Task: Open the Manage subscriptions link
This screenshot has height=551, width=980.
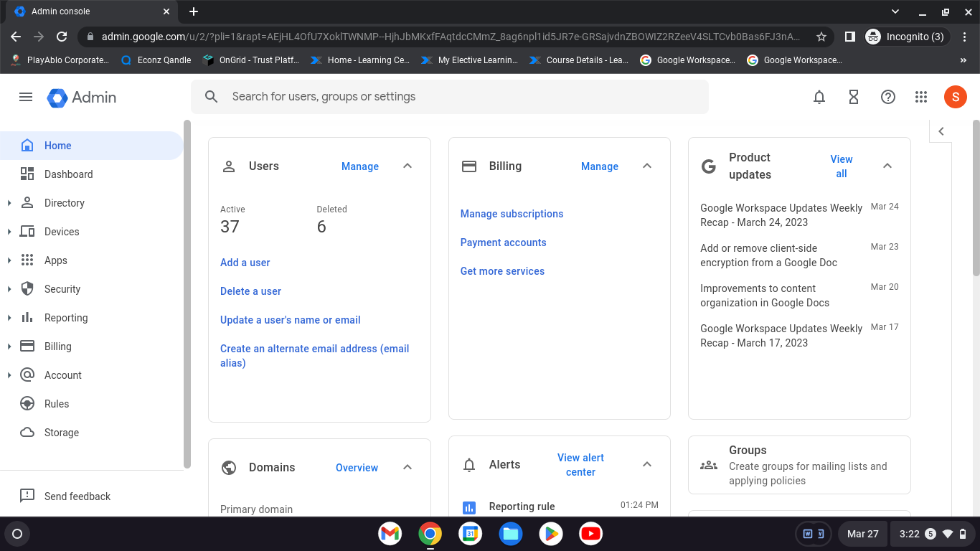Action: click(512, 214)
